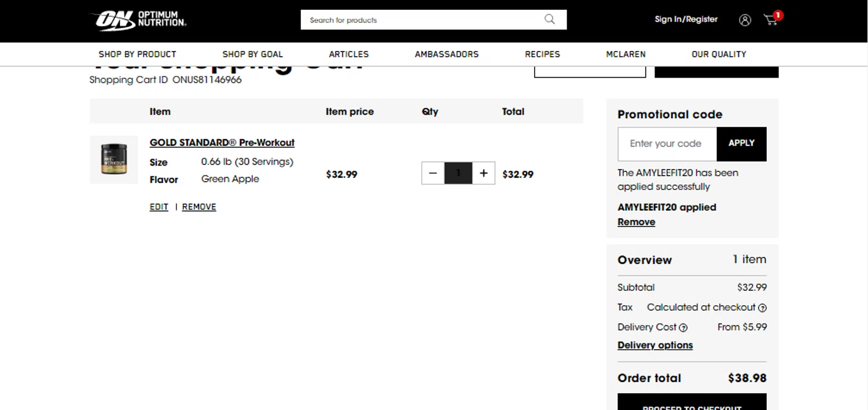Click the Subtotal $32.99 value
Image resolution: width=868 pixels, height=410 pixels.
752,287
